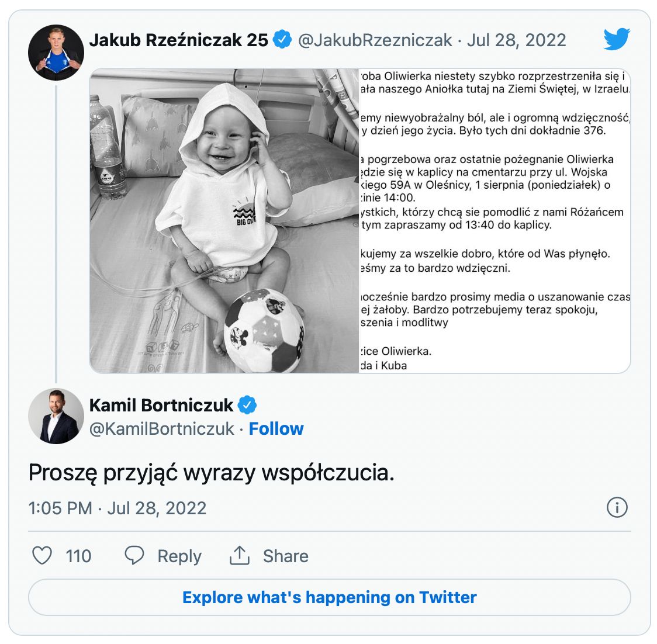The height and width of the screenshot is (644, 657).
Task: Open the Polish funeral announcement text image
Action: click(495, 221)
